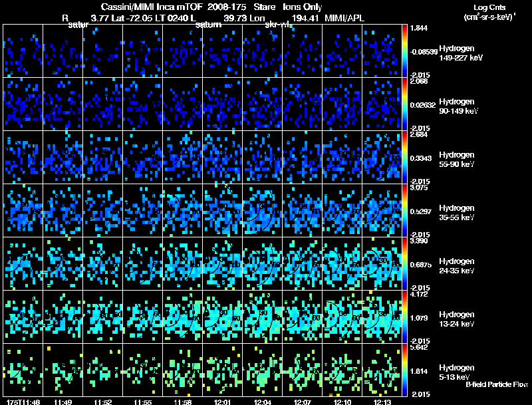Click the "12:07" time label
Image resolution: width=532 pixels, height=405 pixels.
click(x=303, y=402)
